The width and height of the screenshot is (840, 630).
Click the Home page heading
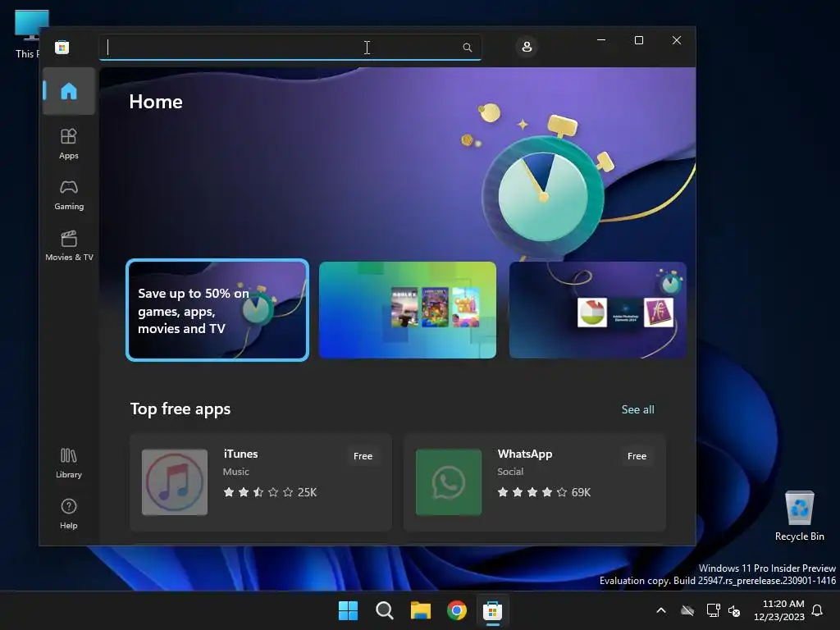(156, 102)
